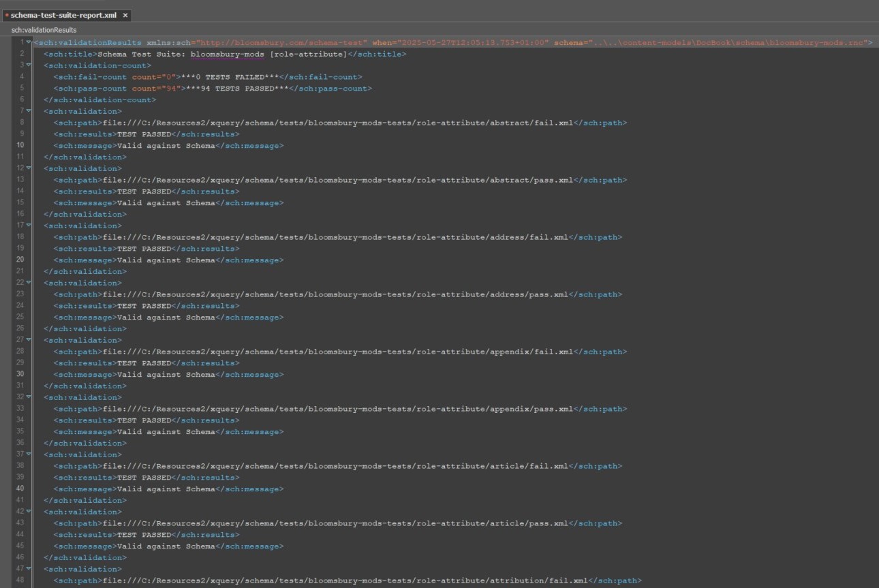Fold the sch:validation block at line 12
This screenshot has width=879, height=588.
coord(29,168)
